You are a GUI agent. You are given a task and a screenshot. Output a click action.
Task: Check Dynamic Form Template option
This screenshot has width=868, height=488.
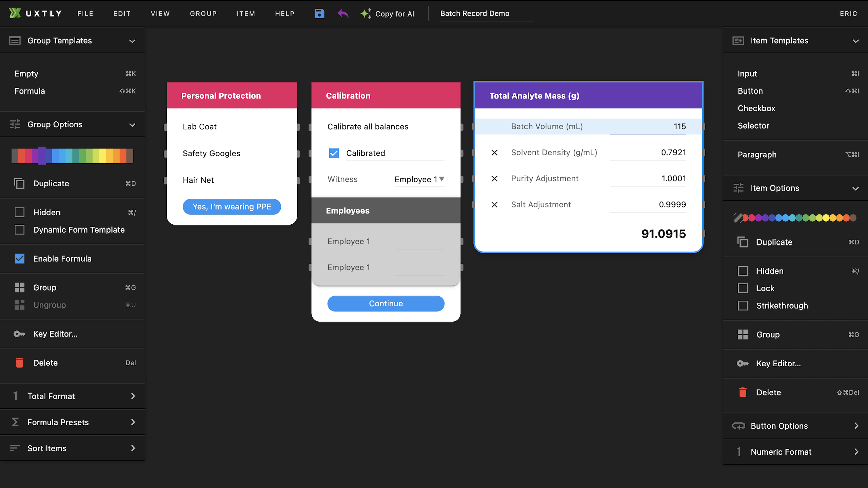click(x=19, y=230)
